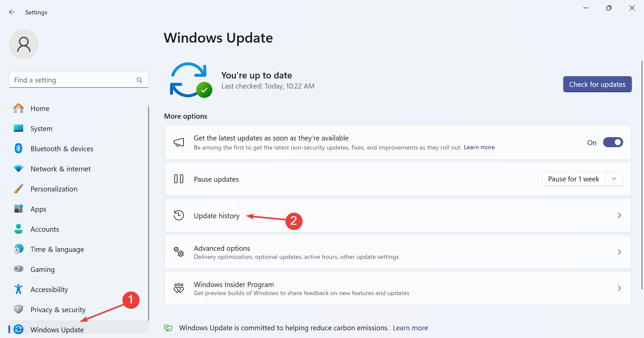Viewport: 644px width, 338px height.
Task: Select the Personalization brush icon
Action: [18, 188]
